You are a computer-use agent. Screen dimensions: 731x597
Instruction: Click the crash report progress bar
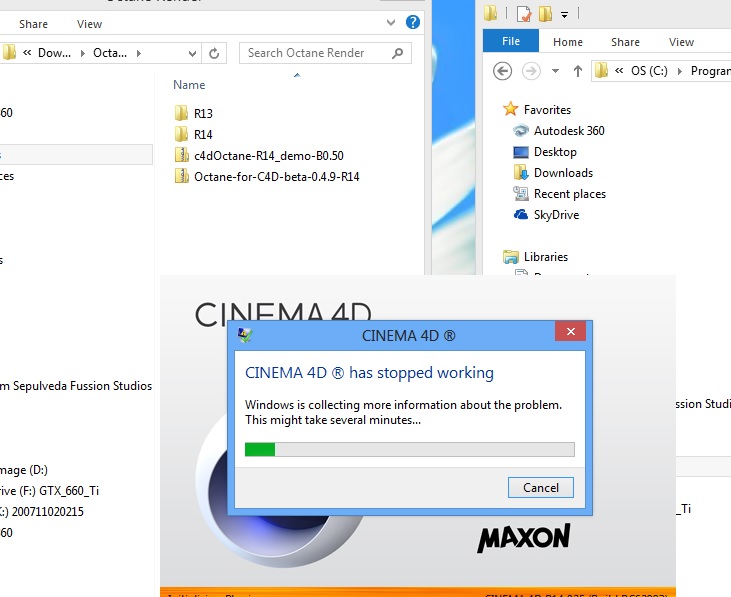pyautogui.click(x=409, y=449)
